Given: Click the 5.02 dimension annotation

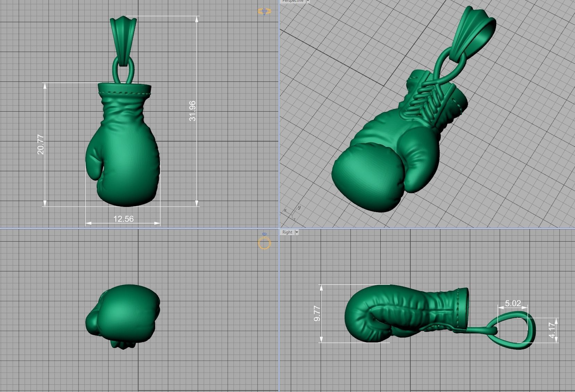Looking at the screenshot, I should pyautogui.click(x=513, y=304).
